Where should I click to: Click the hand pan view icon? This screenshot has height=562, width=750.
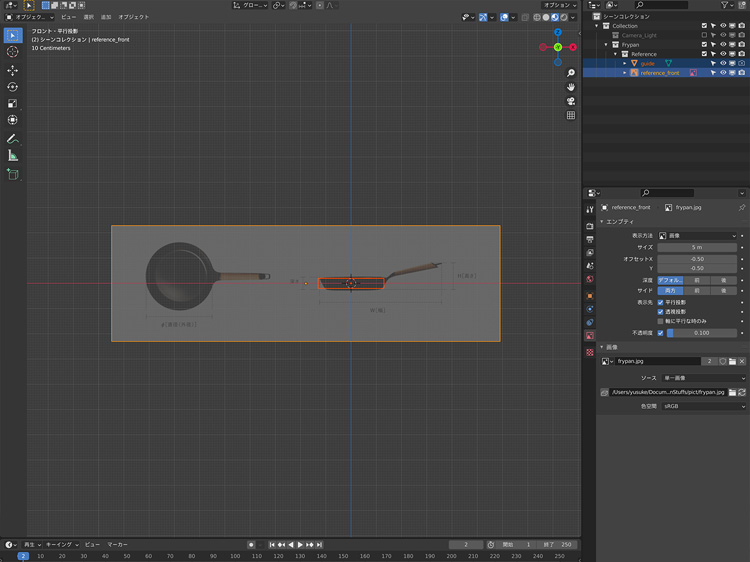(571, 87)
